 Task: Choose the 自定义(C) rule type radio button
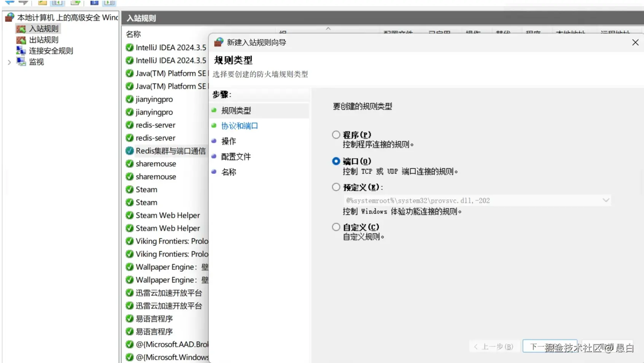(336, 227)
